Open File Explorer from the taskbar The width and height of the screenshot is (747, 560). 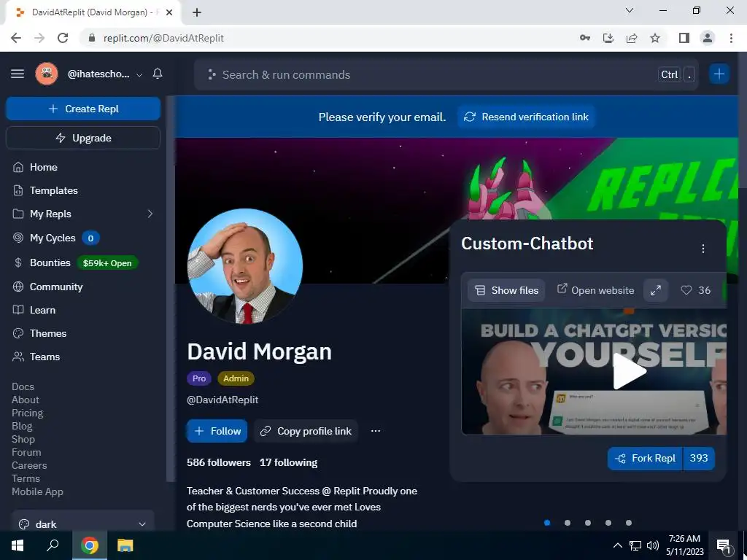(x=125, y=545)
